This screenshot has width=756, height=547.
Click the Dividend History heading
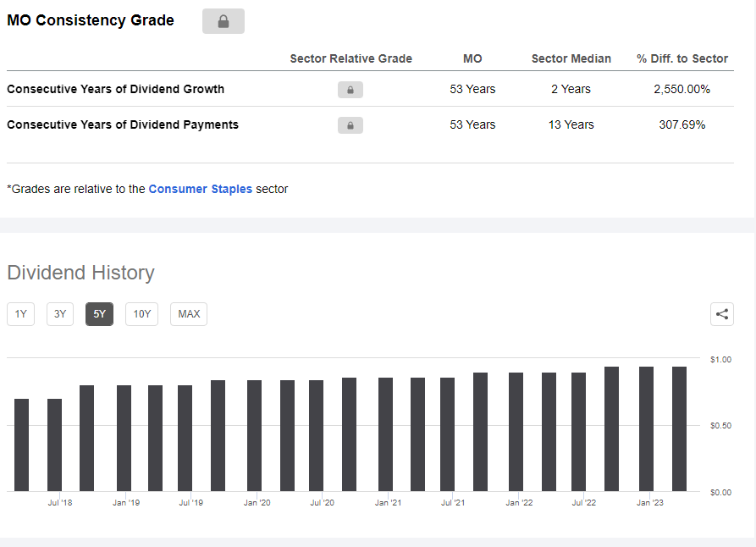pyautogui.click(x=81, y=273)
